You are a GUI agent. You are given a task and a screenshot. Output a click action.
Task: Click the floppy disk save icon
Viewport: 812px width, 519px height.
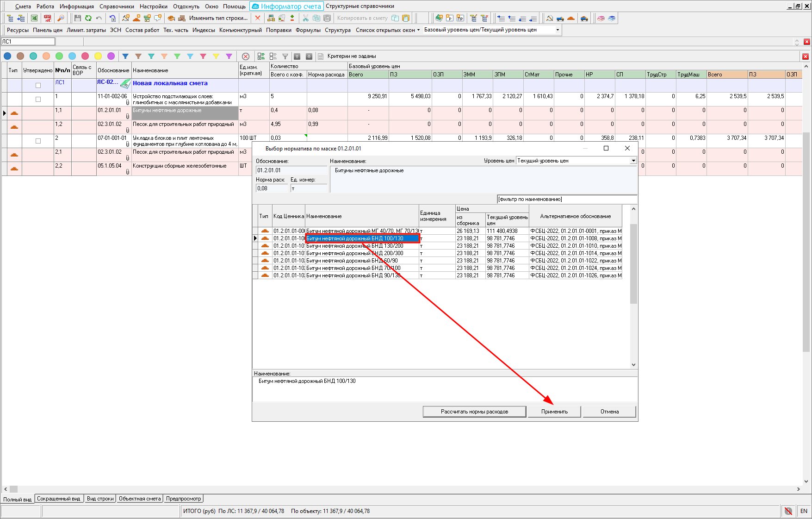coord(77,18)
